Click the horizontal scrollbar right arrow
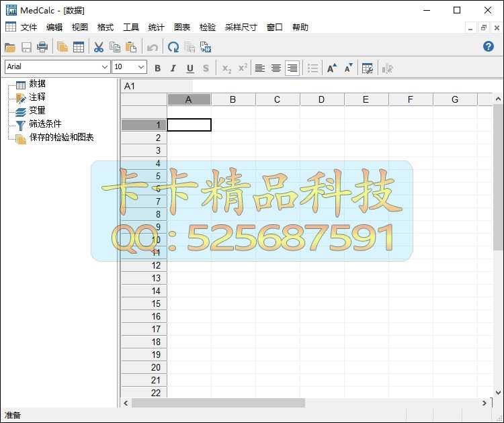The width and height of the screenshot is (504, 423). 484,403
